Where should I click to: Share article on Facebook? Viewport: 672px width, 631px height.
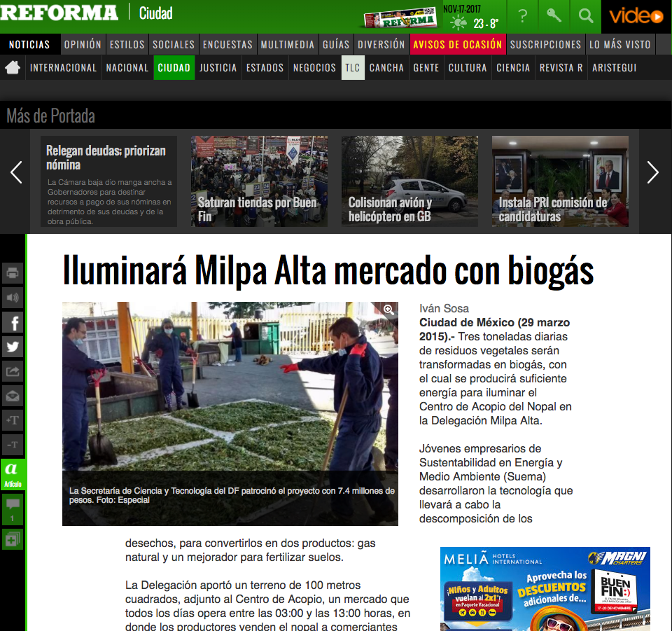(x=13, y=322)
